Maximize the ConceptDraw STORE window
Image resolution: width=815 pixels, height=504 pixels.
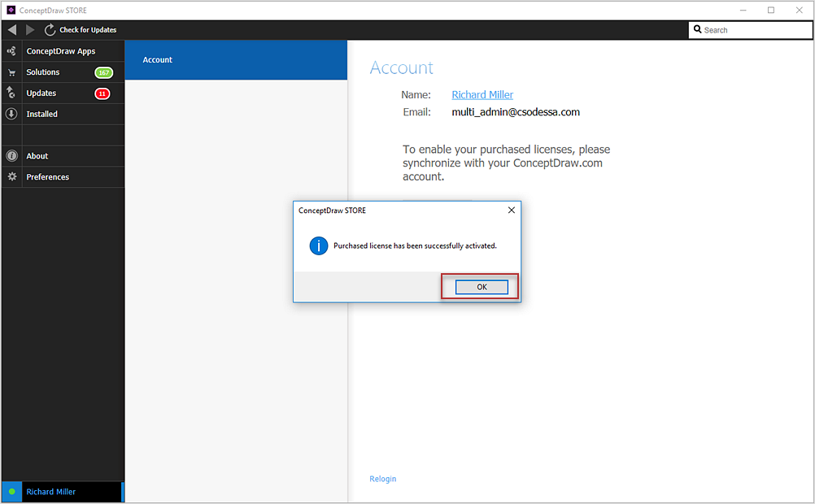tap(771, 10)
